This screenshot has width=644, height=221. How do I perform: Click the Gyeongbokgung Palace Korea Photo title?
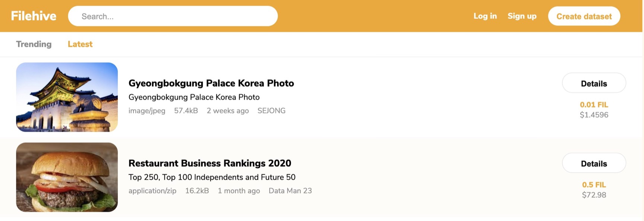[x=211, y=83]
